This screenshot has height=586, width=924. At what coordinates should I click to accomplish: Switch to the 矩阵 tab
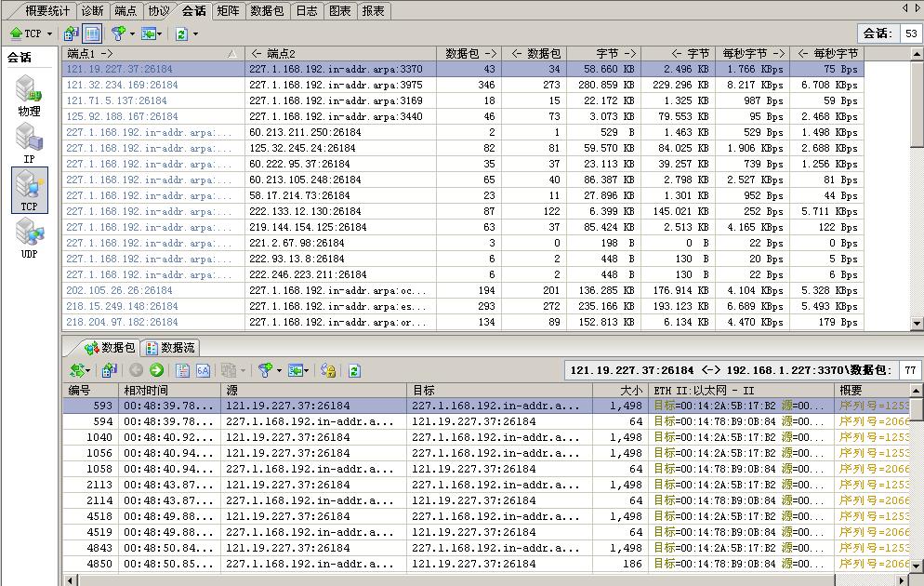(x=227, y=11)
